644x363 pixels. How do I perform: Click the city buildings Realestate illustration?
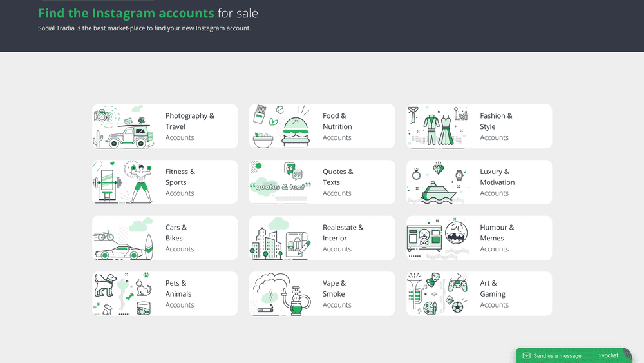click(281, 239)
